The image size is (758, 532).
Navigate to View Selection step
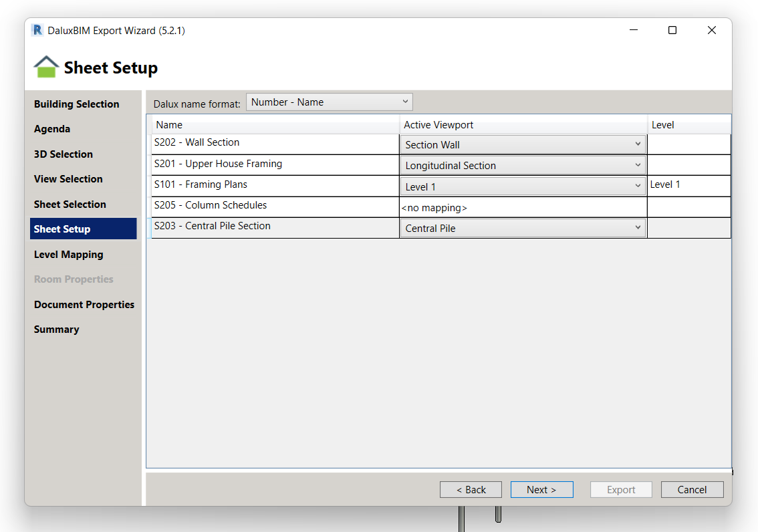[x=68, y=179]
